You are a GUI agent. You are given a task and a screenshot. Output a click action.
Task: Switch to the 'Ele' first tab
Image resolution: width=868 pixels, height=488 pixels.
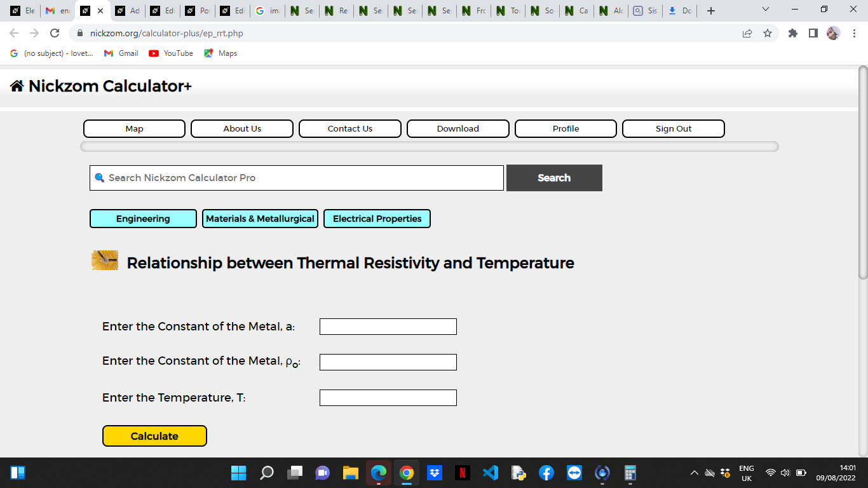pos(22,11)
